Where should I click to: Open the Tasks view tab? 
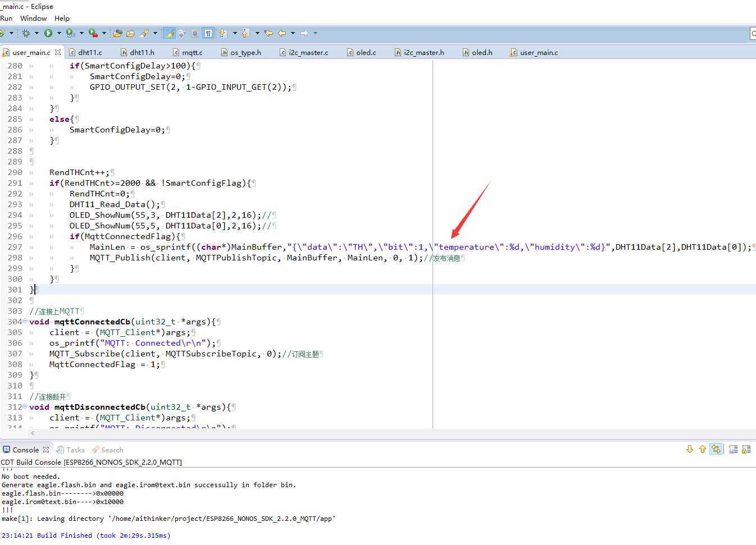tap(70, 450)
